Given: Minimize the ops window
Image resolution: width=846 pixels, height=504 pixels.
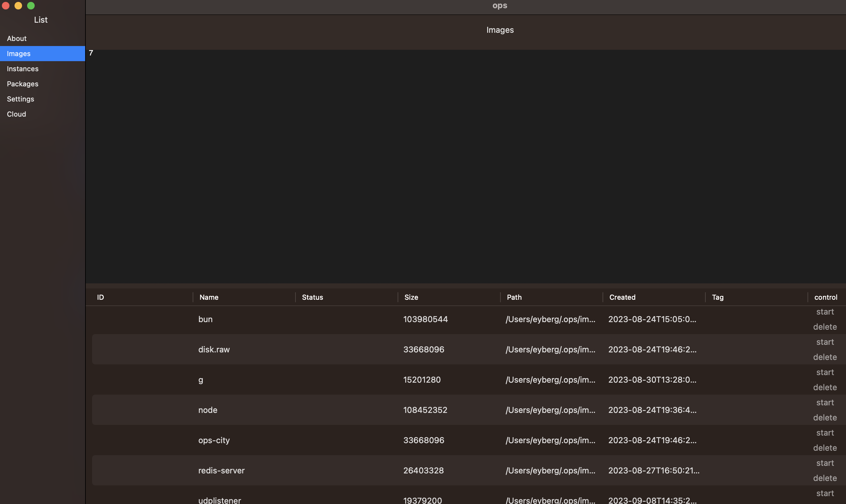Looking at the screenshot, I should pyautogui.click(x=18, y=5).
